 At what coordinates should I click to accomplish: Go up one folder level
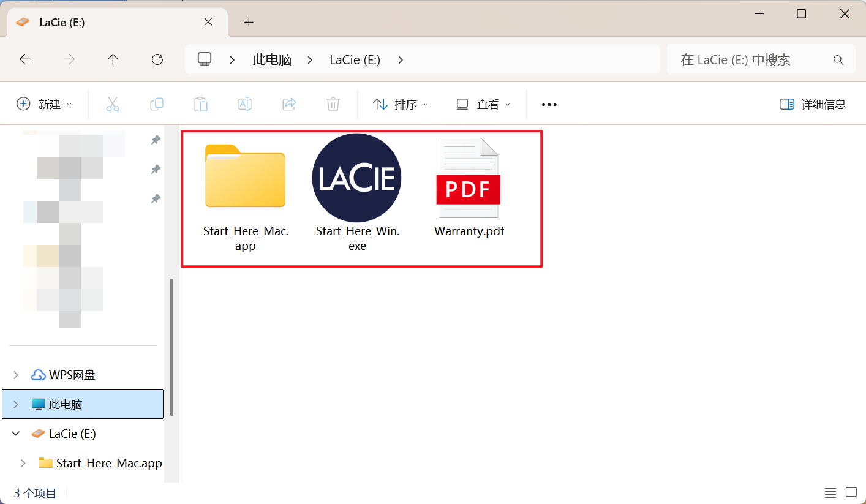click(113, 59)
